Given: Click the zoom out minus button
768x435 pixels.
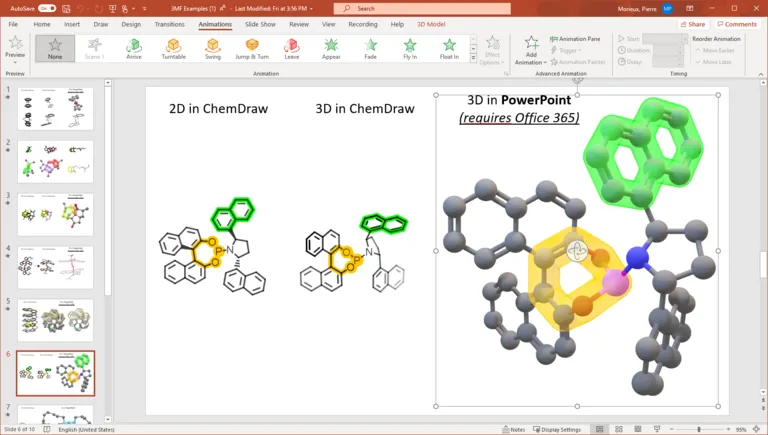Looking at the screenshot, I should [672, 429].
